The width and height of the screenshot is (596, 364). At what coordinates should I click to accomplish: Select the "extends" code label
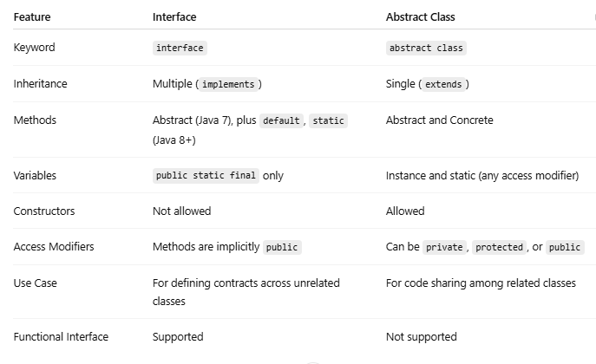pyautogui.click(x=443, y=84)
